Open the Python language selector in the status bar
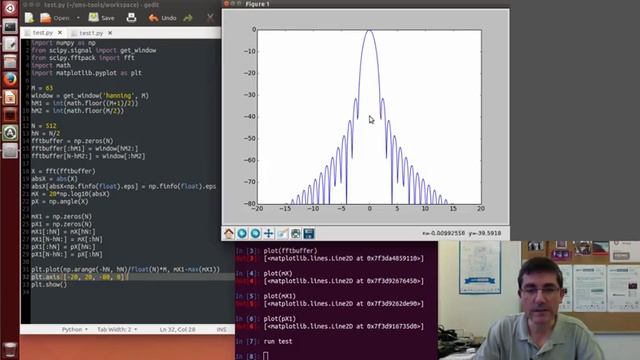The width and height of the screenshot is (640, 360). 75,329
